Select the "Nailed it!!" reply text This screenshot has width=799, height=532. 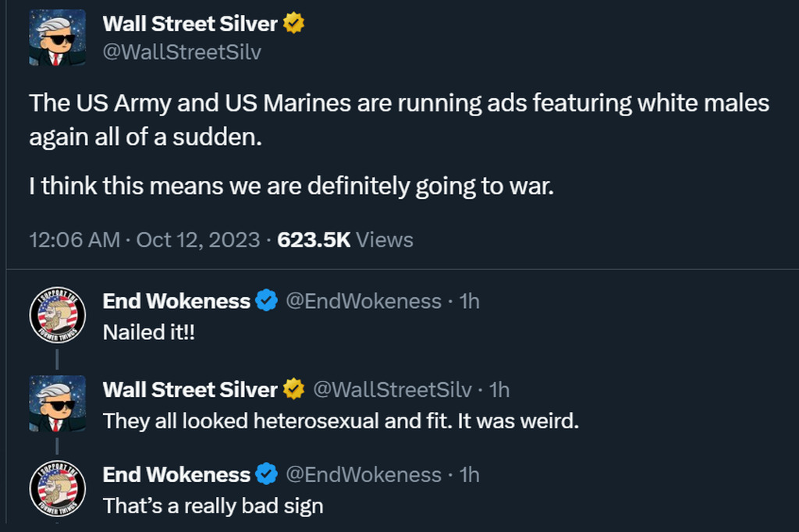tap(149, 332)
